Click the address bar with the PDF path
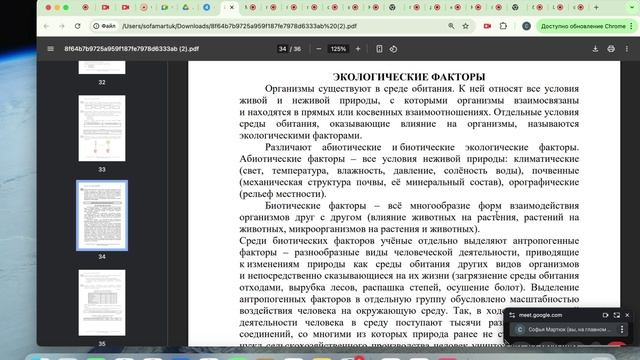This screenshot has width=640, height=360. tap(282, 26)
